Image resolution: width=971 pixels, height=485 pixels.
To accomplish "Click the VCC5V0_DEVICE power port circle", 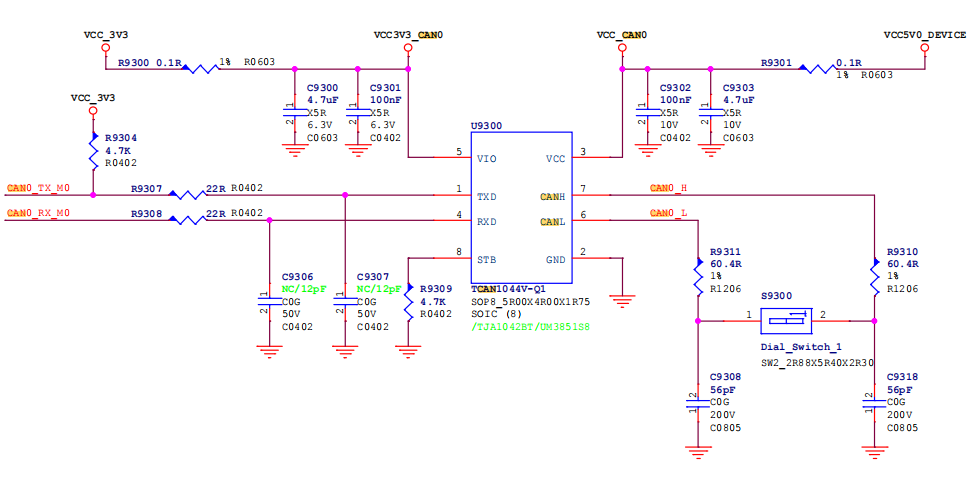I will tap(925, 48).
